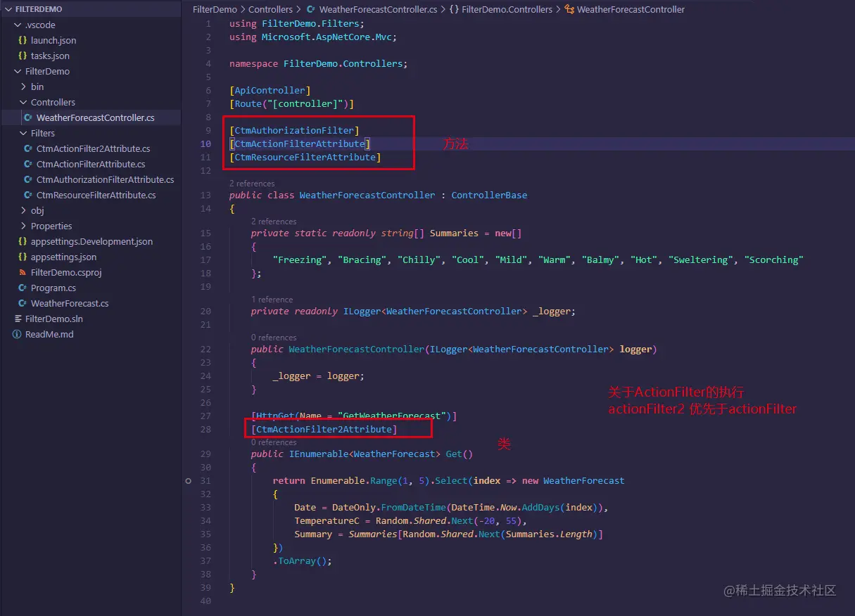
Task: Open Program.cs file
Action: [53, 288]
